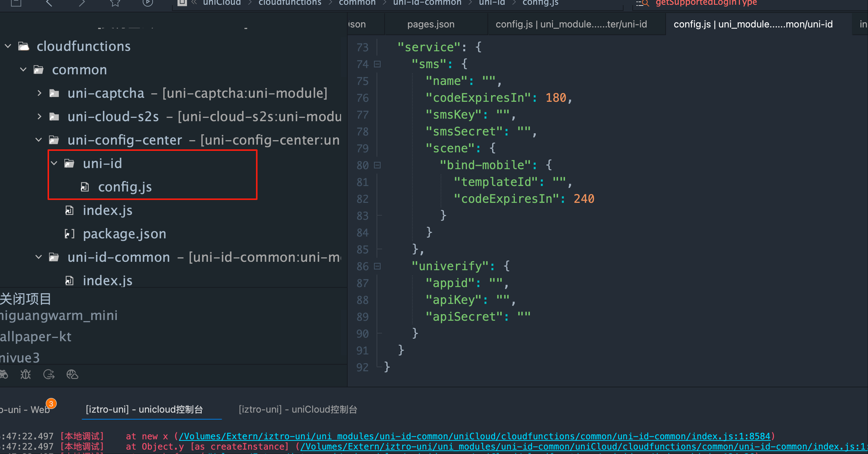This screenshot has height=454, width=868.
Task: Click the uni-id-common breadcrumb segment
Action: (x=427, y=3)
